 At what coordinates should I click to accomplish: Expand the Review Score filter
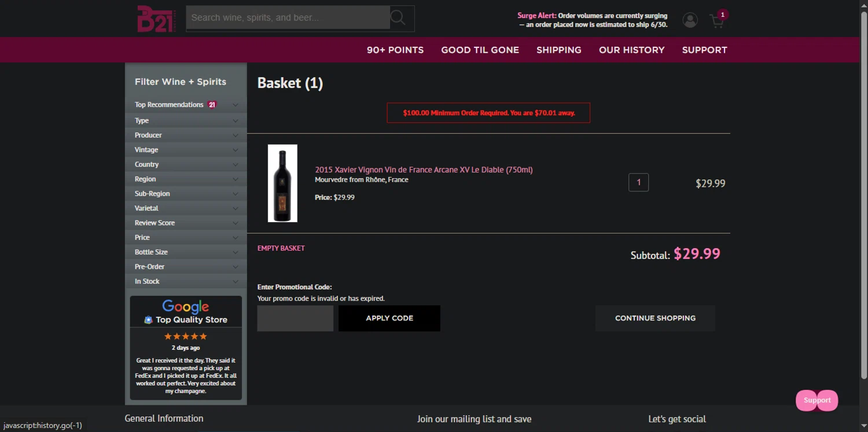(186, 223)
